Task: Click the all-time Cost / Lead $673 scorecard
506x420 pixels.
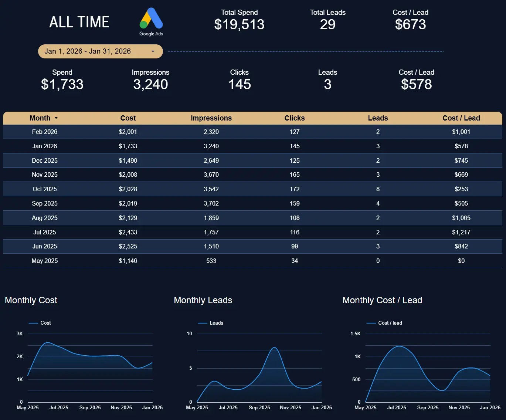Action: [x=410, y=24]
